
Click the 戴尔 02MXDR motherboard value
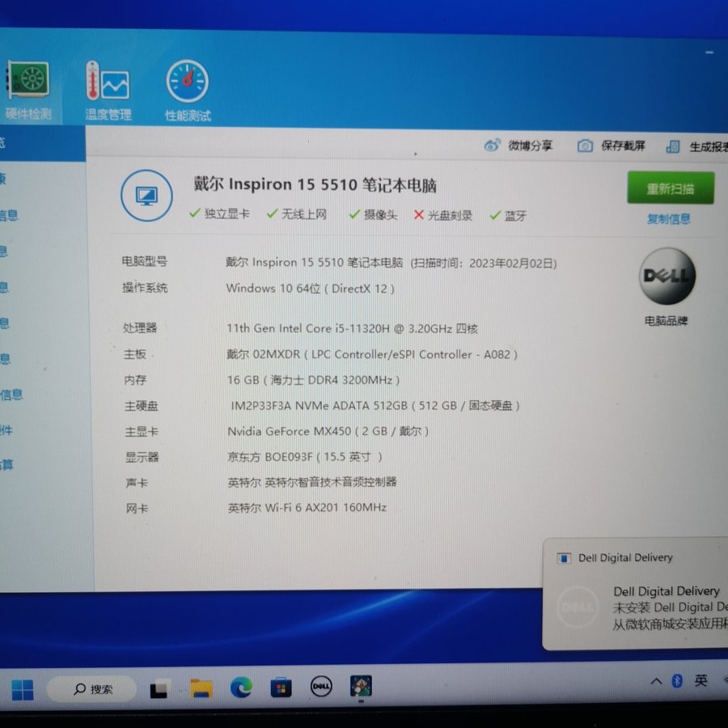[x=372, y=354]
